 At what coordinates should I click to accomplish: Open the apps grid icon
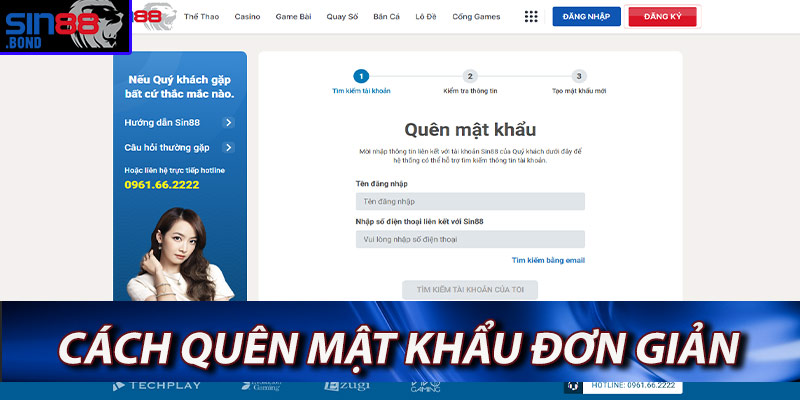tap(531, 16)
